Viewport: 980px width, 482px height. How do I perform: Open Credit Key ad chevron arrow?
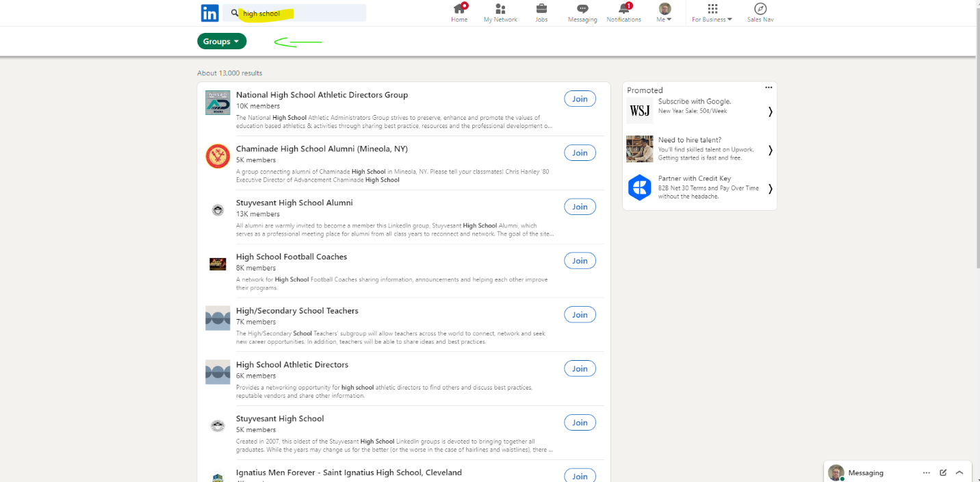(770, 188)
